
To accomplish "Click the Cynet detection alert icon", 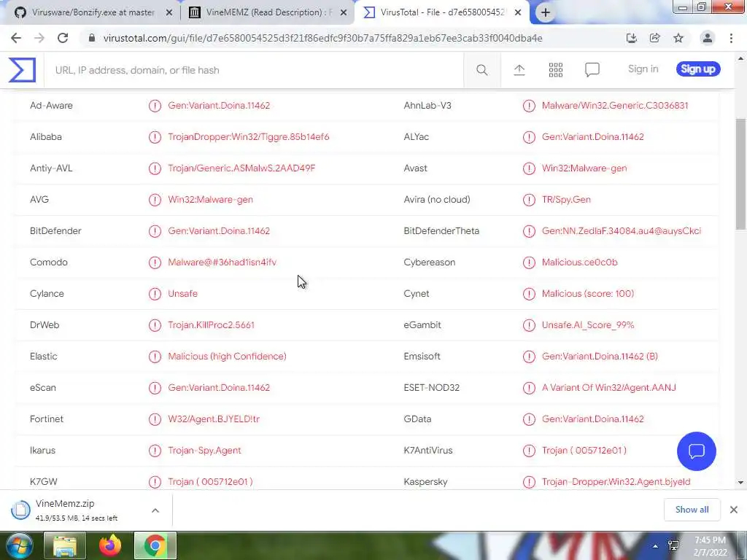I will tap(529, 294).
